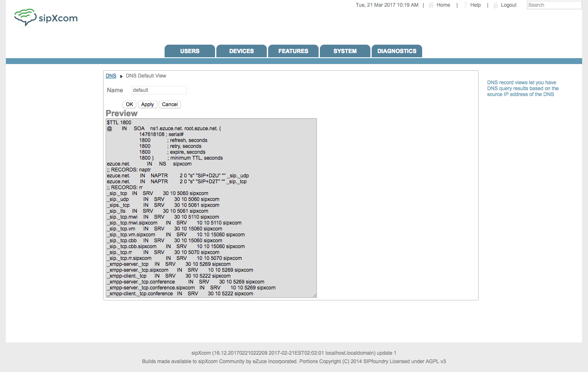
Task: Click the padlock icon beside Logout
Action: [495, 5]
